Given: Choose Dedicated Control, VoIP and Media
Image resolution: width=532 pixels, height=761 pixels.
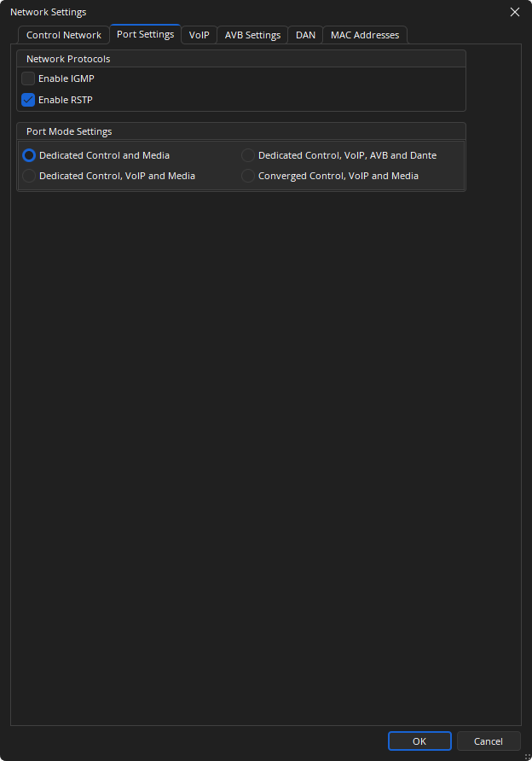Looking at the screenshot, I should point(30,176).
